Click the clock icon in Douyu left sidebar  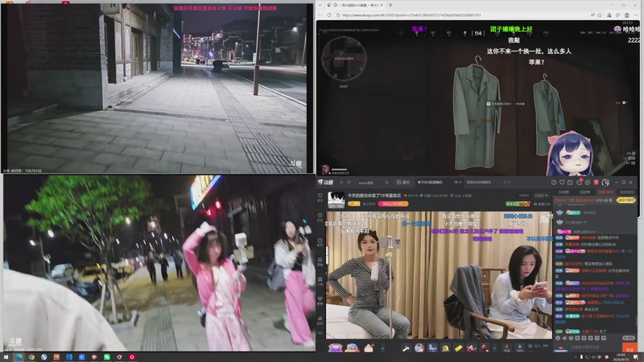(x=320, y=216)
